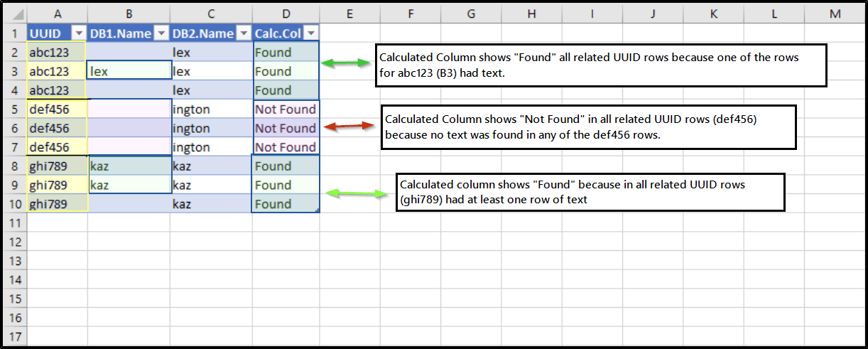This screenshot has height=349, width=868.
Task: Select row 5 header
Action: (x=16, y=109)
